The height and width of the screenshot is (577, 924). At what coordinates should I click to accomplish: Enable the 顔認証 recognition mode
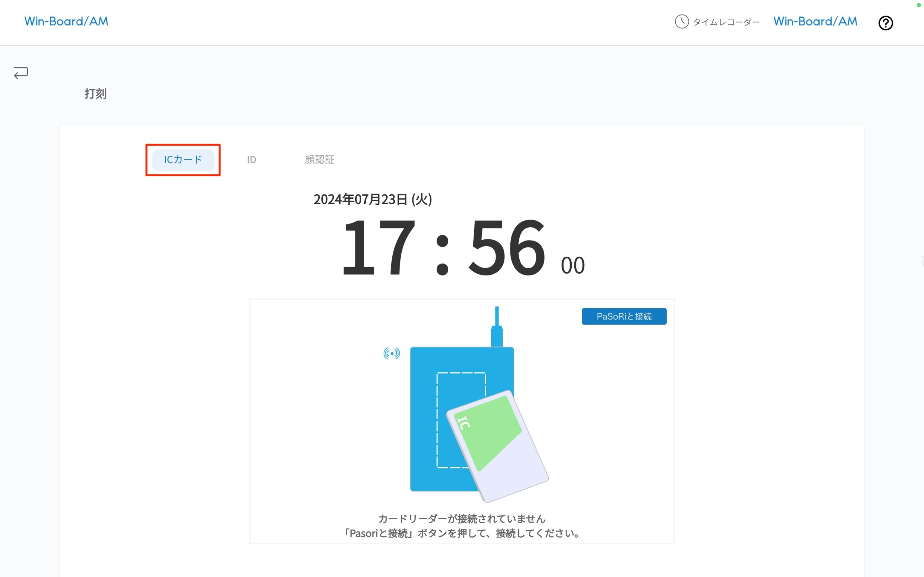tap(319, 159)
